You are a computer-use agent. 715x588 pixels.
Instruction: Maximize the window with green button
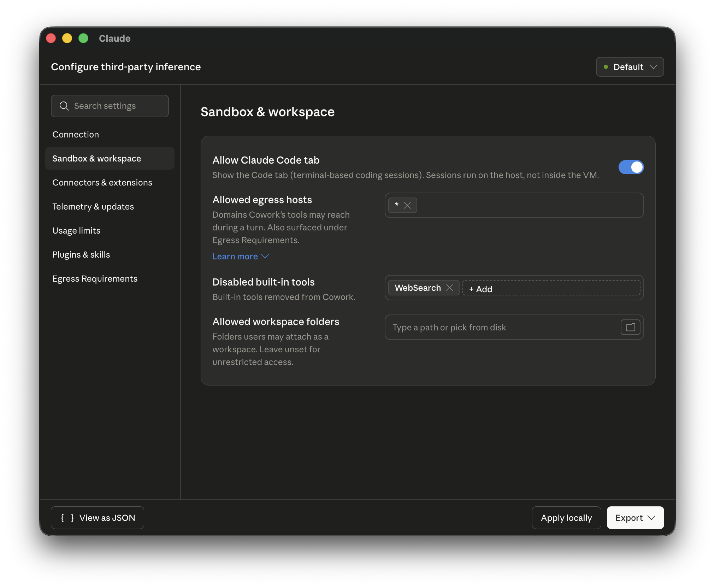[x=83, y=38]
